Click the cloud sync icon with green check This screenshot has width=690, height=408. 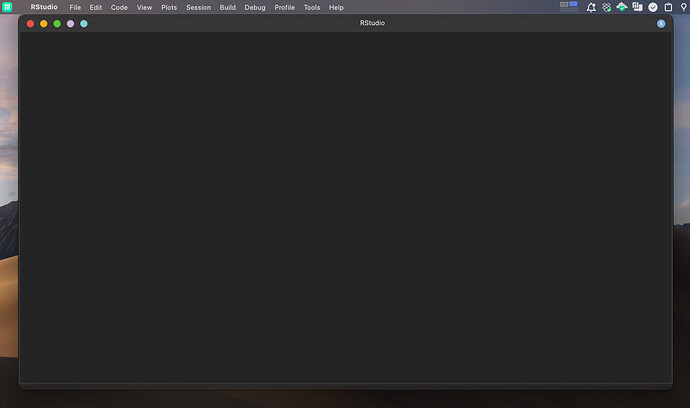click(x=622, y=7)
